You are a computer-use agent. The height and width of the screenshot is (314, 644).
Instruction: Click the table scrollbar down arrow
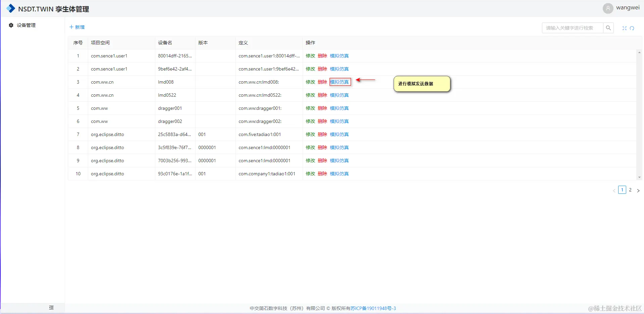tap(639, 177)
